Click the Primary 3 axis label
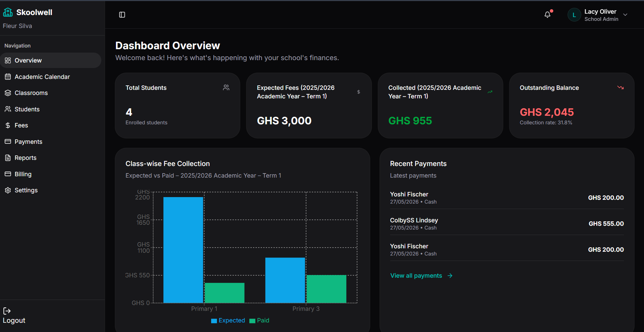The width and height of the screenshot is (644, 332). (306, 309)
